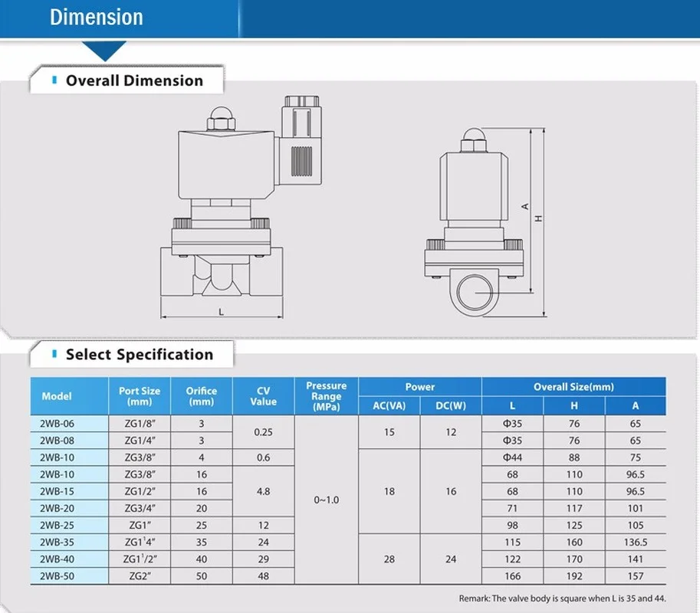Click A value "136.5"

point(636,542)
